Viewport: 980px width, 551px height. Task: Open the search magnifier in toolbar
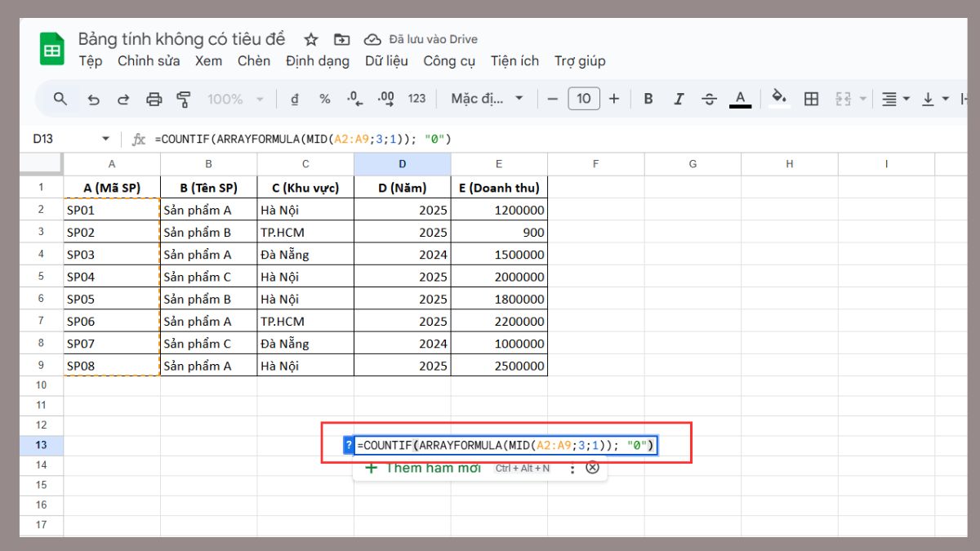tap(60, 99)
